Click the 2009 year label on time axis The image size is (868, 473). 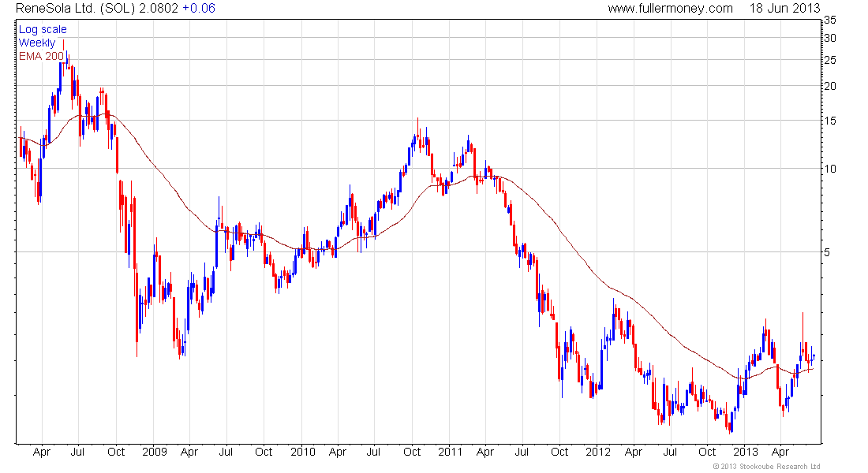tap(154, 452)
